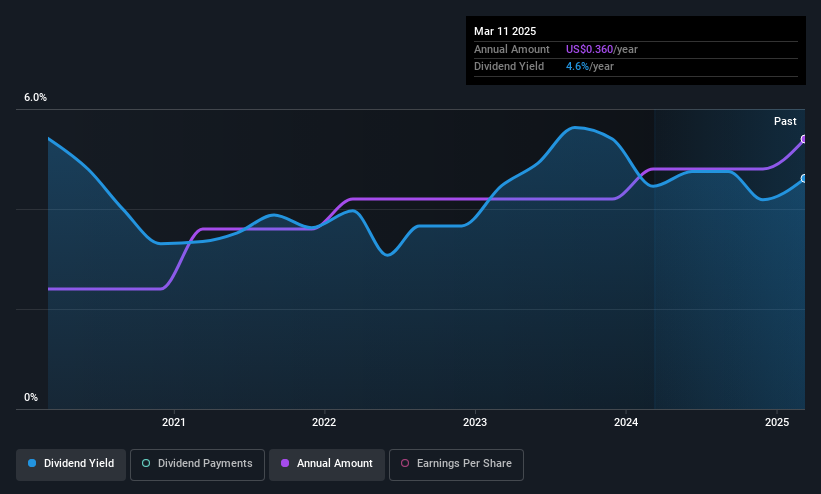Click the blue Dividend Yield legend dot
This screenshot has height=494, width=821.
(32, 464)
